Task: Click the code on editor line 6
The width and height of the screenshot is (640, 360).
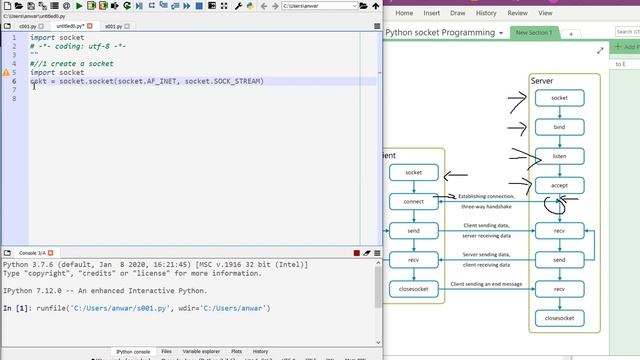Action: pos(147,81)
